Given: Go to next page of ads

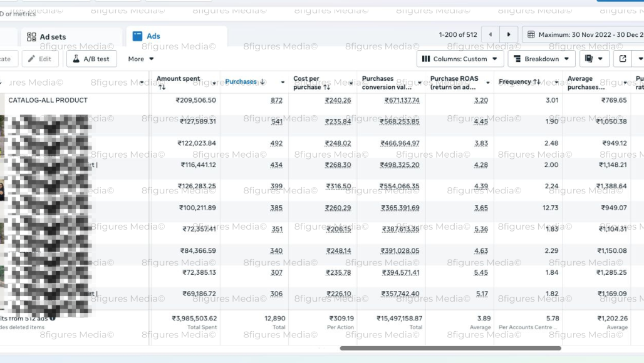Looking at the screenshot, I should [509, 35].
